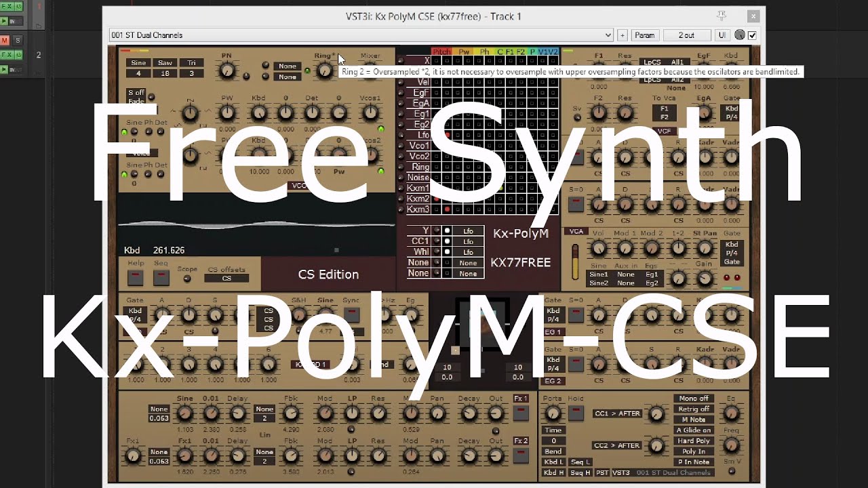Click the Fx1 knob in the lower left
868x488 pixels.
(x=134, y=455)
